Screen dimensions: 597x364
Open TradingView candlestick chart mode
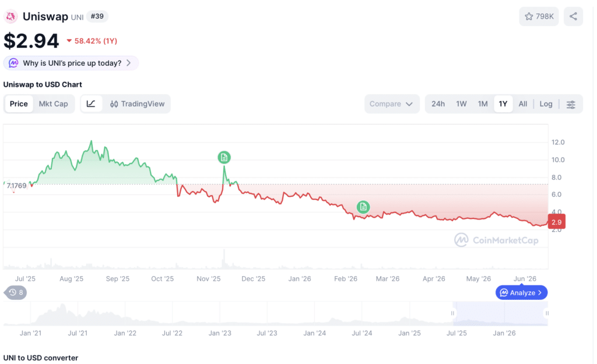tap(137, 104)
